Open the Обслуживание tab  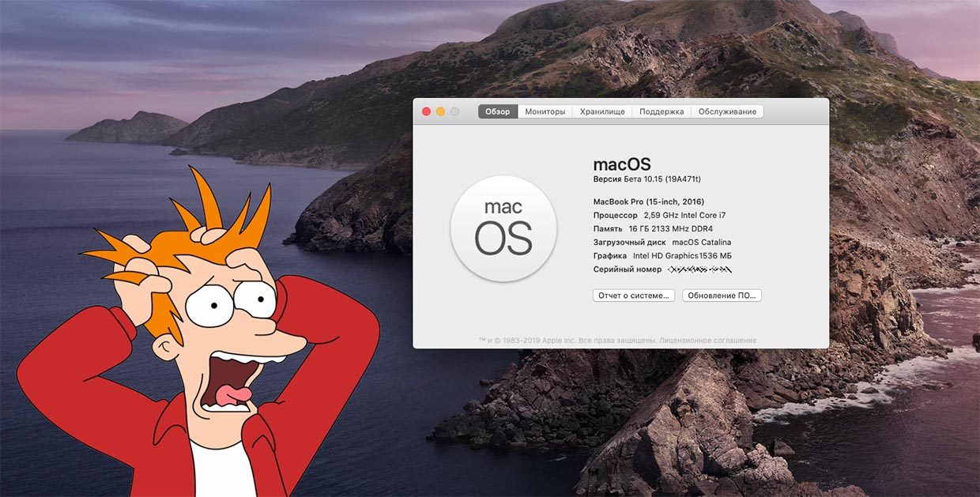727,111
